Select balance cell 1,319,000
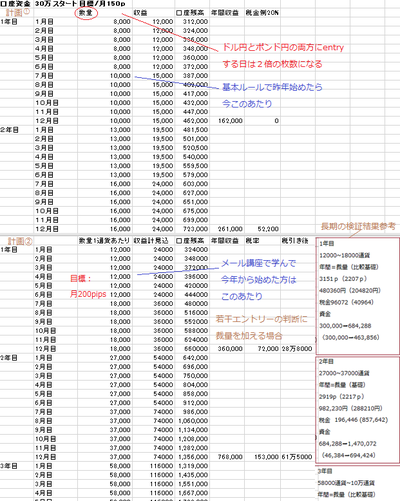The image size is (400, 501). tap(193, 466)
